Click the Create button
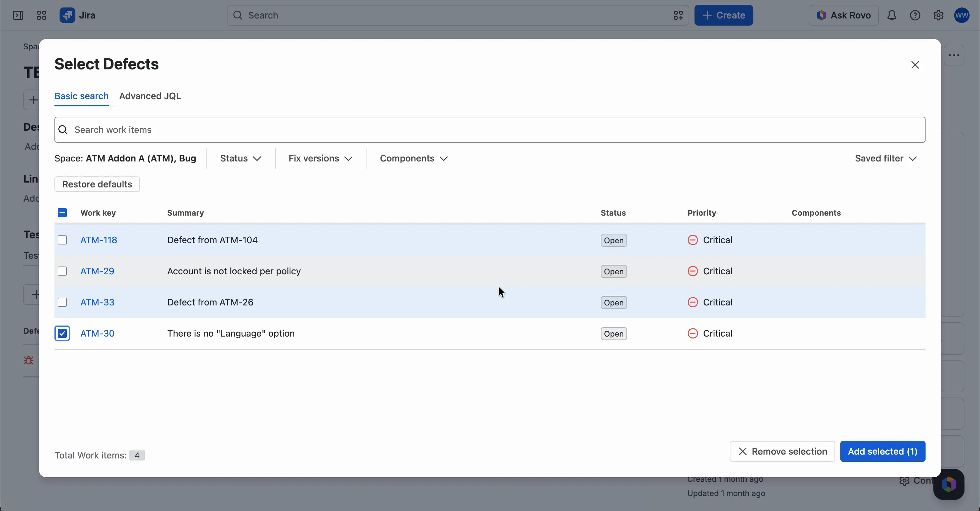This screenshot has width=980, height=511. tap(723, 15)
